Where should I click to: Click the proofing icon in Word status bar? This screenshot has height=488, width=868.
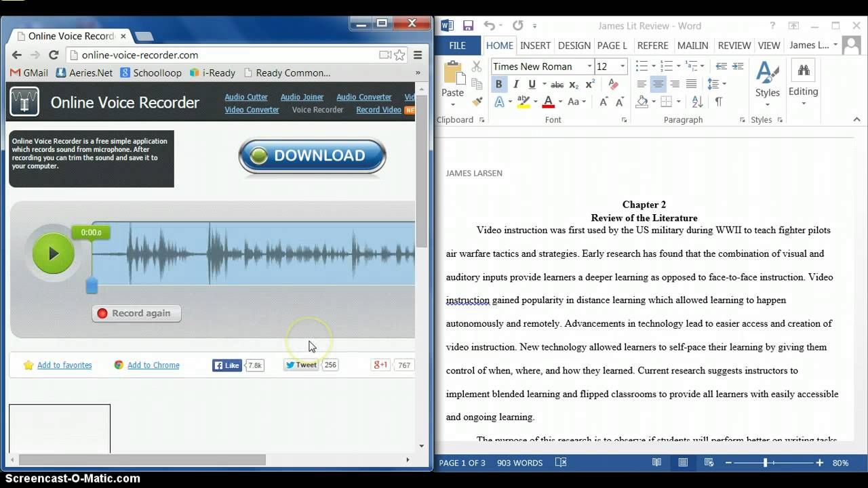coord(561,462)
